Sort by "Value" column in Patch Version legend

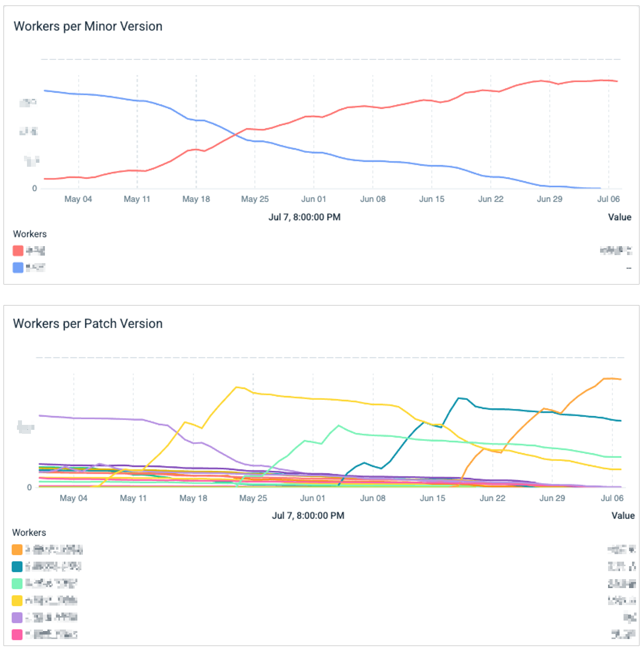pyautogui.click(x=623, y=516)
